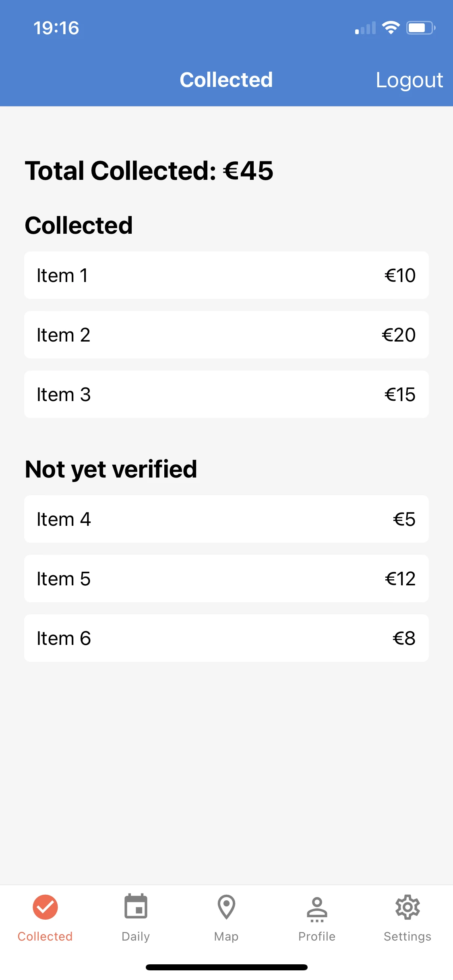Screen dimensions: 453x980
Task: Tap the battery indicator icon
Action: (x=421, y=28)
